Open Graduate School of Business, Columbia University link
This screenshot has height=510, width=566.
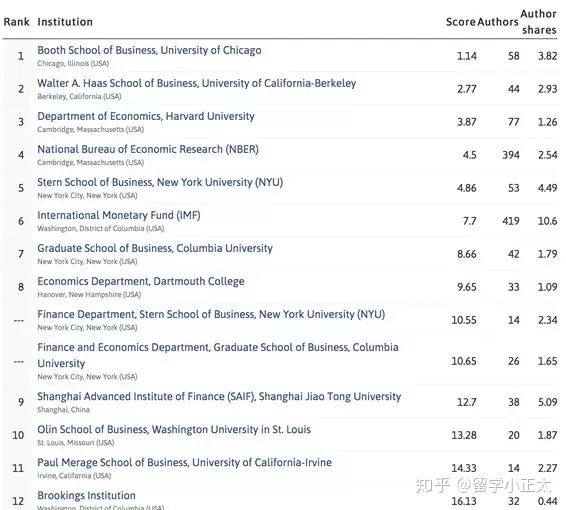coord(155,248)
